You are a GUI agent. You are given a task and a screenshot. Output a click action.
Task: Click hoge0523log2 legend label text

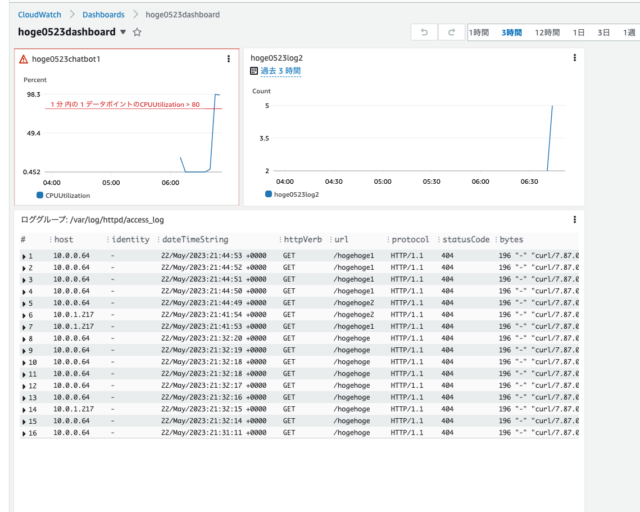(x=296, y=194)
